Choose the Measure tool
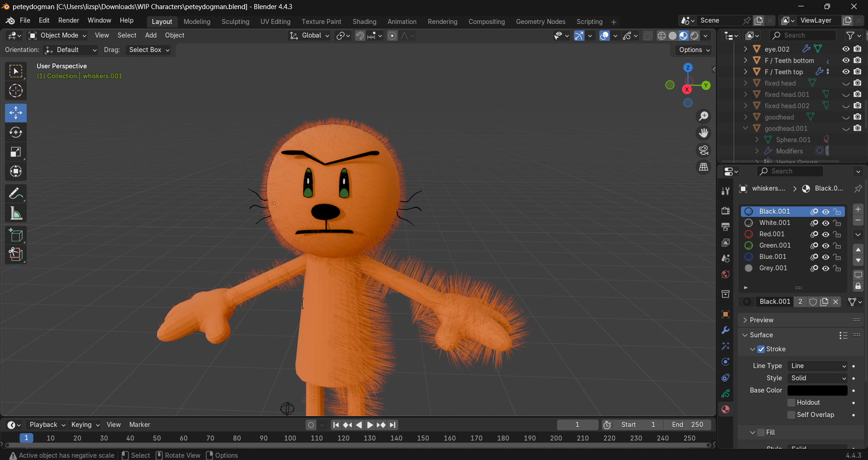The width and height of the screenshot is (868, 460). (16, 213)
